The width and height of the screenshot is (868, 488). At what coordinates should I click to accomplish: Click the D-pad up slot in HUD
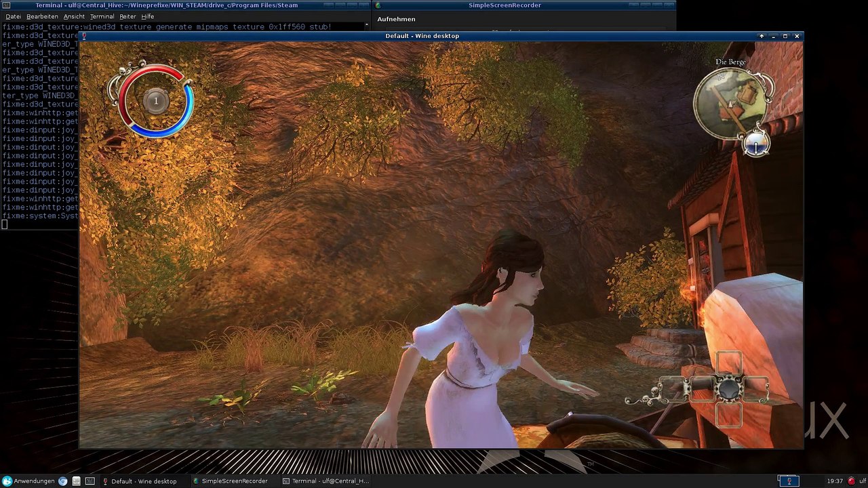730,363
